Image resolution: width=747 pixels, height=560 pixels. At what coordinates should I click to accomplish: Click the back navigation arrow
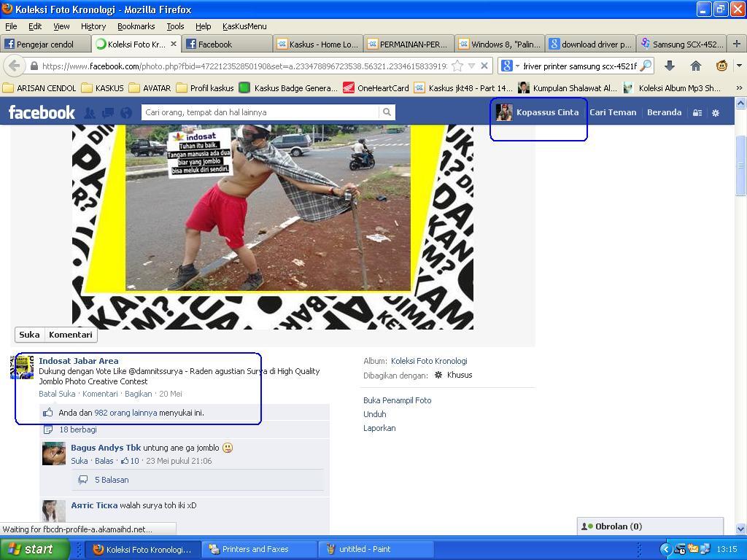[x=14, y=66]
